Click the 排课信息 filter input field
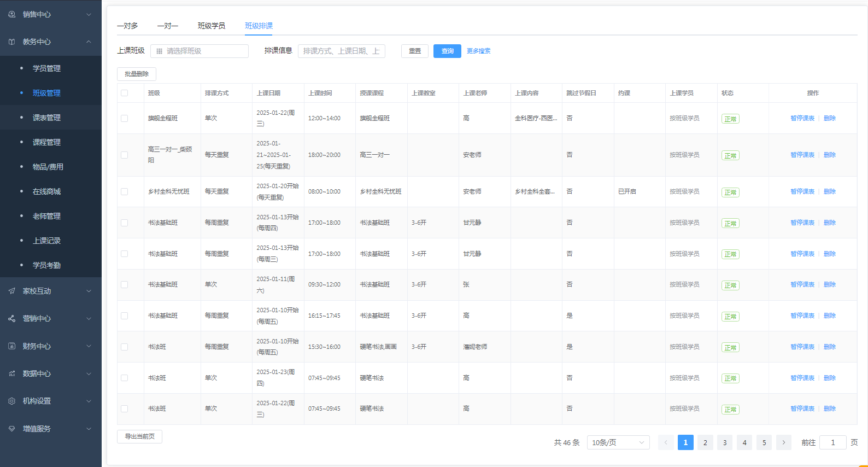Image resolution: width=868 pixels, height=467 pixels. 342,51
